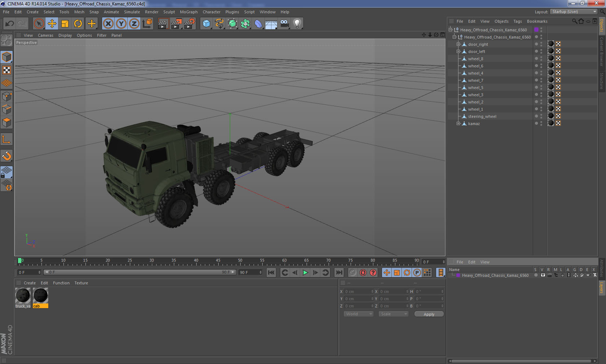The width and height of the screenshot is (606, 364).
Task: Switch to Model mode
Action: click(7, 57)
